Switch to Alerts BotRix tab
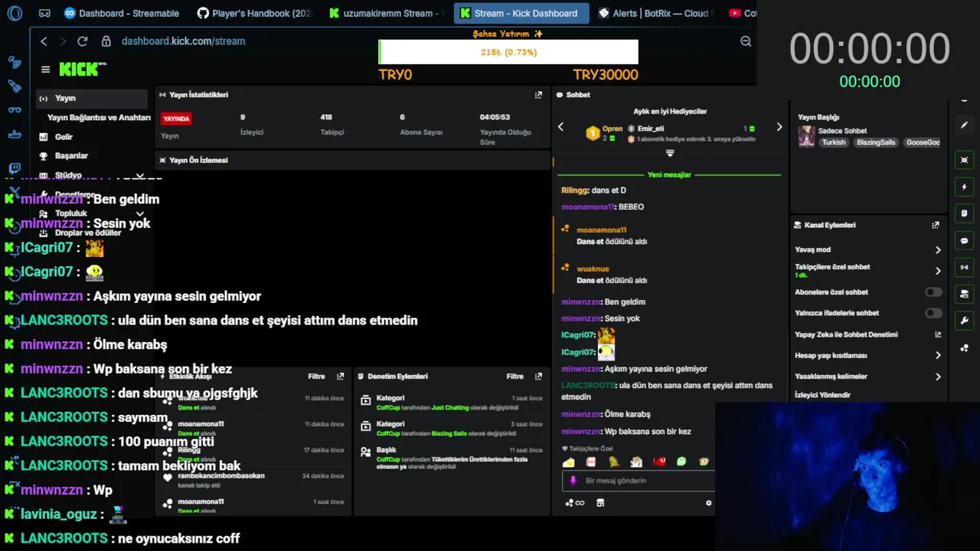 pyautogui.click(x=657, y=13)
